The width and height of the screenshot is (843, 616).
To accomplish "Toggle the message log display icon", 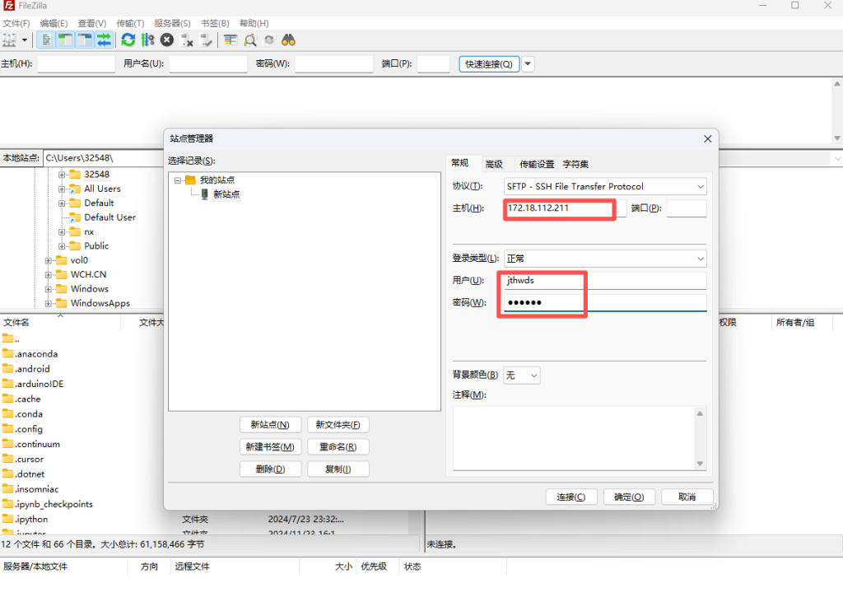I will tap(47, 40).
